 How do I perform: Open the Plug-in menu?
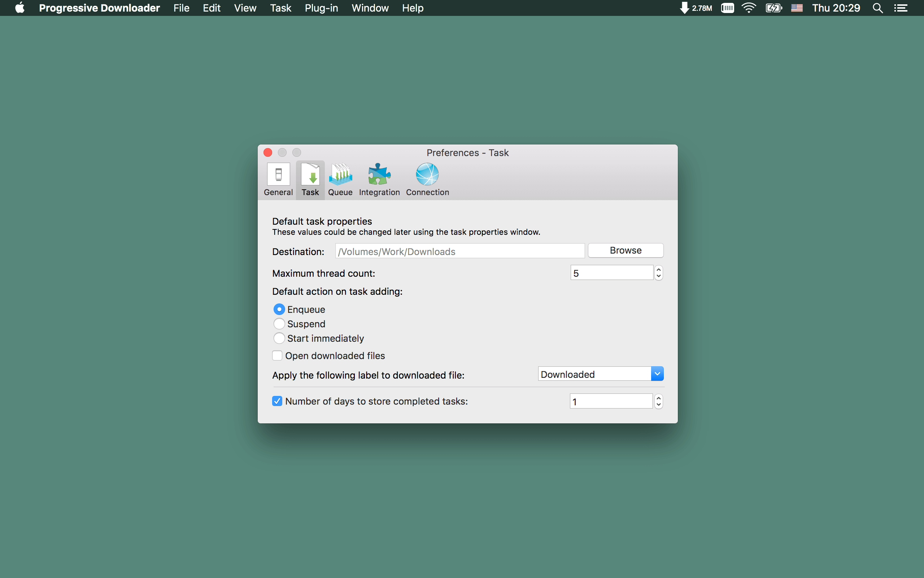[321, 8]
